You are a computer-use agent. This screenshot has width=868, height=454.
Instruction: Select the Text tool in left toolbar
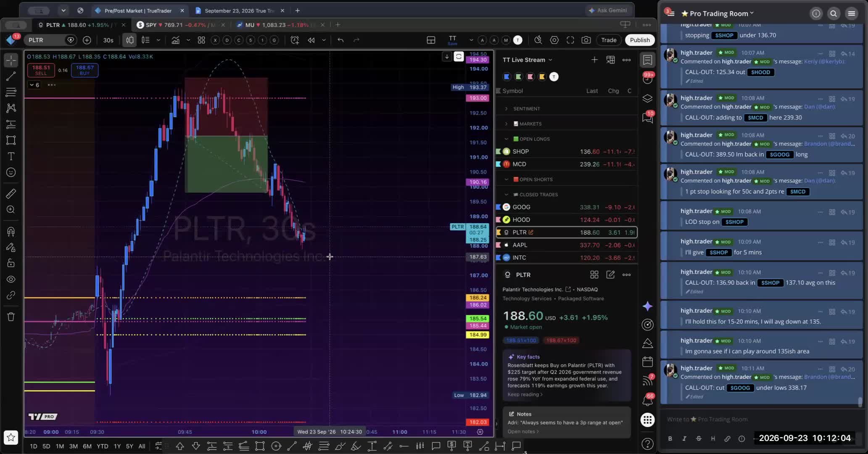click(11, 156)
